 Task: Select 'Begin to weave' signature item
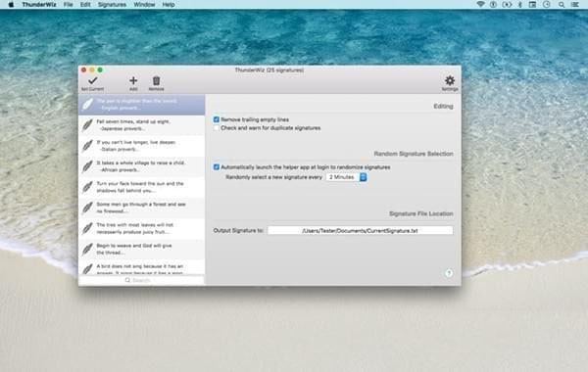[x=142, y=249]
